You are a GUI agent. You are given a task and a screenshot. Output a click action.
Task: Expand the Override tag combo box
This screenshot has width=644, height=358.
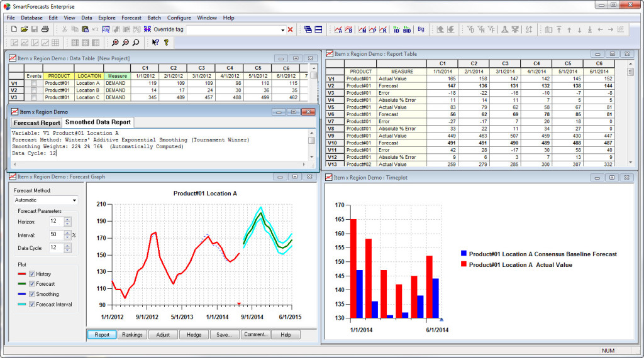tap(282, 30)
